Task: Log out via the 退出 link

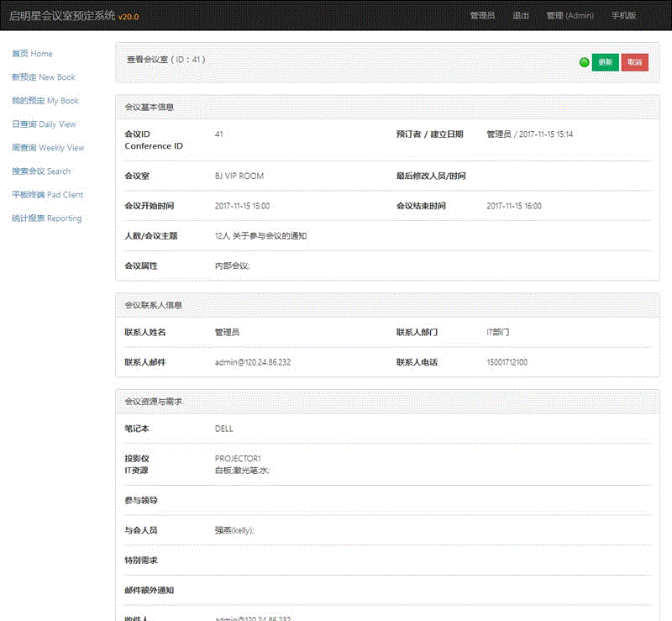Action: click(521, 16)
